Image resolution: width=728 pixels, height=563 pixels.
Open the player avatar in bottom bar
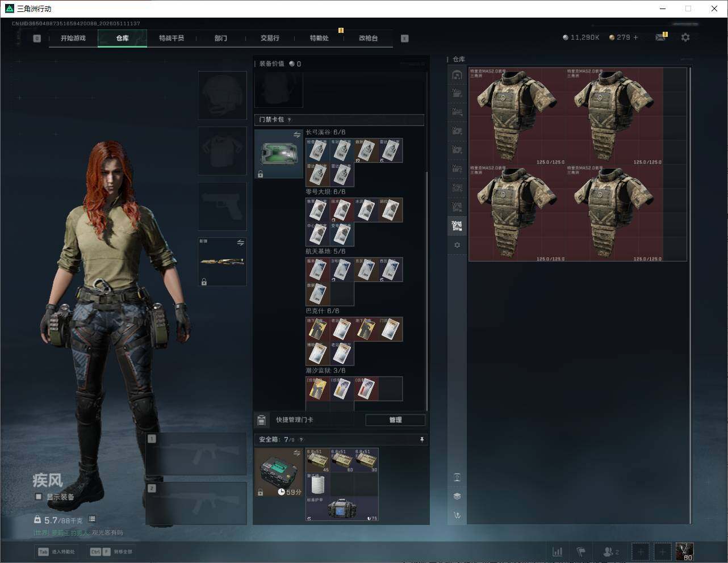click(x=685, y=552)
